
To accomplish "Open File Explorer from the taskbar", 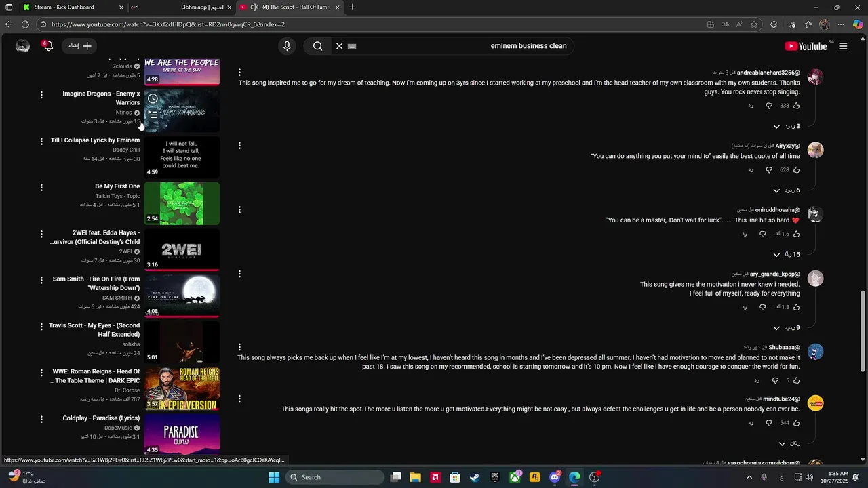I will pos(415,477).
